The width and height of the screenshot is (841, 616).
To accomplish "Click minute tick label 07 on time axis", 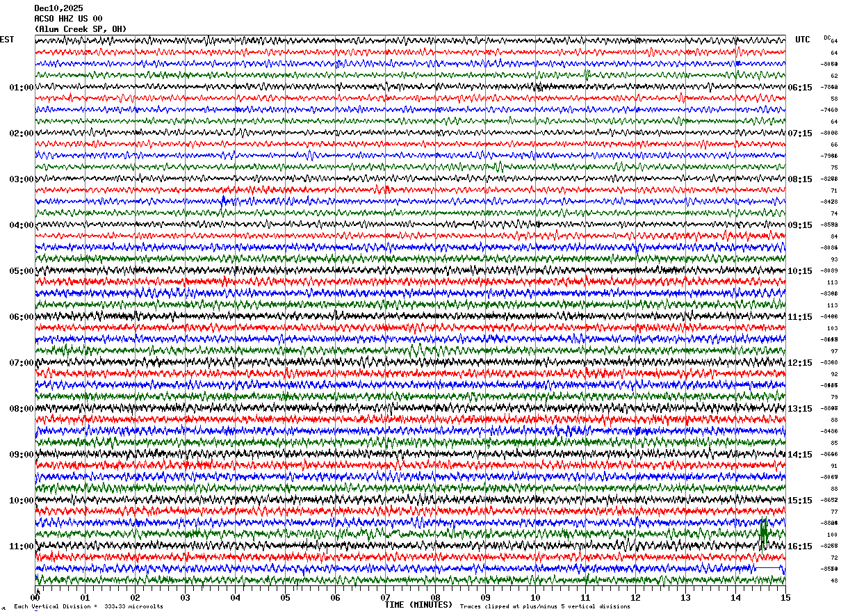I will 386,597.
